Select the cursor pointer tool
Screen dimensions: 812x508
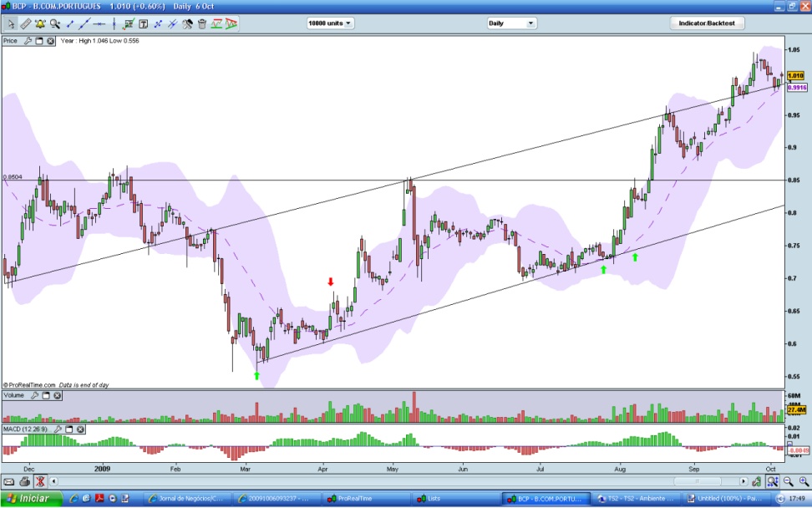[11, 24]
